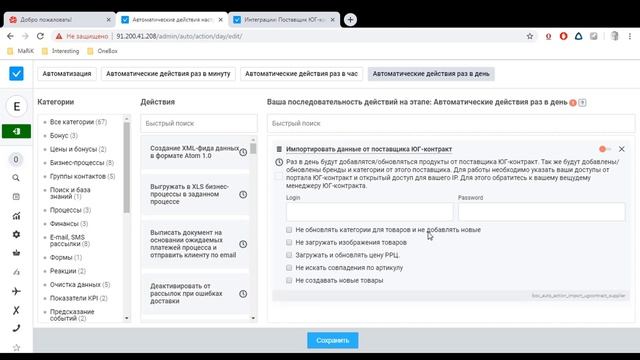Open the Interesting bookmarks folder

[61, 51]
